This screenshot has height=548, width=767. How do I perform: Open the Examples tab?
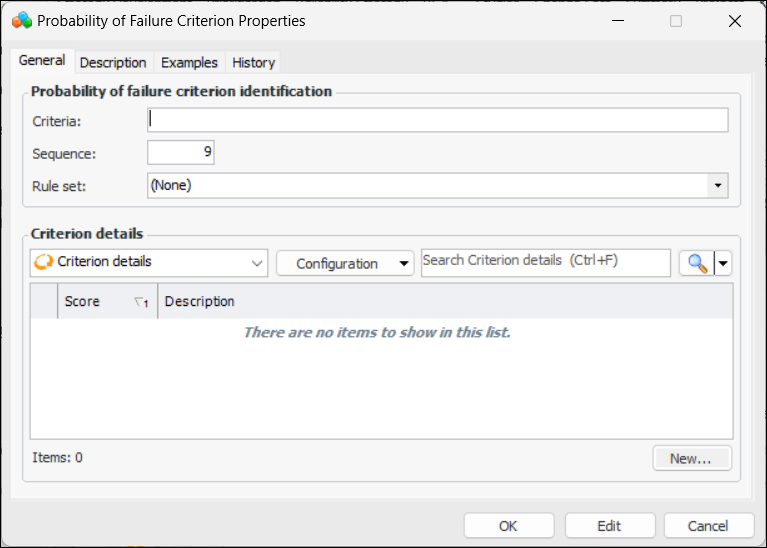tap(189, 62)
